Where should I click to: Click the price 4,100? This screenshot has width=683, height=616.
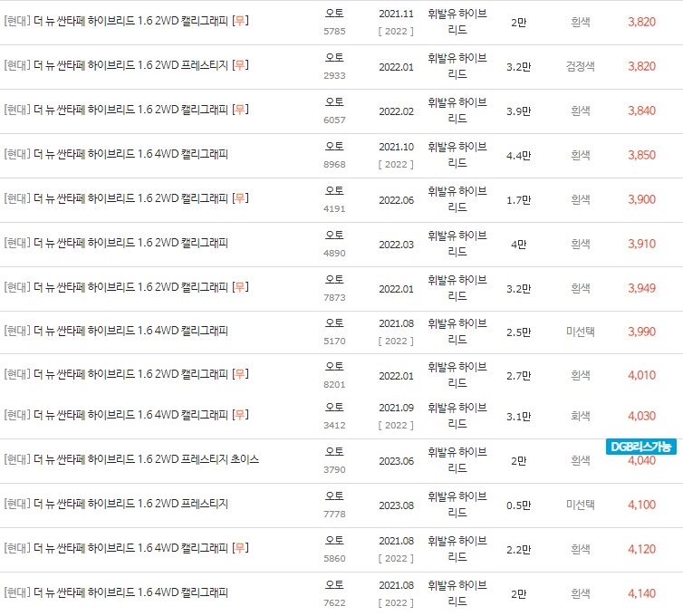point(641,505)
